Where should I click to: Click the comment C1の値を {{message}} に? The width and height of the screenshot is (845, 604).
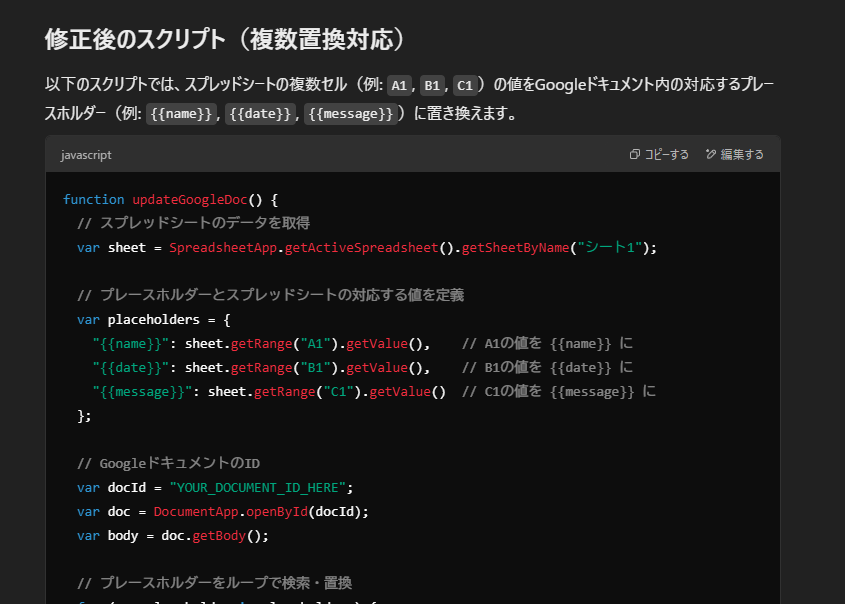(559, 392)
